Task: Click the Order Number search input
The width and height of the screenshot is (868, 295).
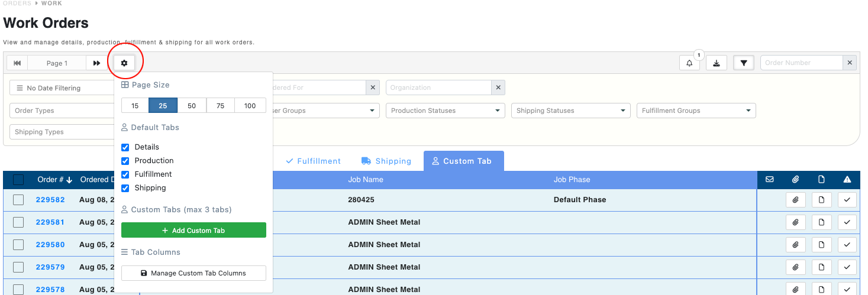Action: [x=801, y=63]
